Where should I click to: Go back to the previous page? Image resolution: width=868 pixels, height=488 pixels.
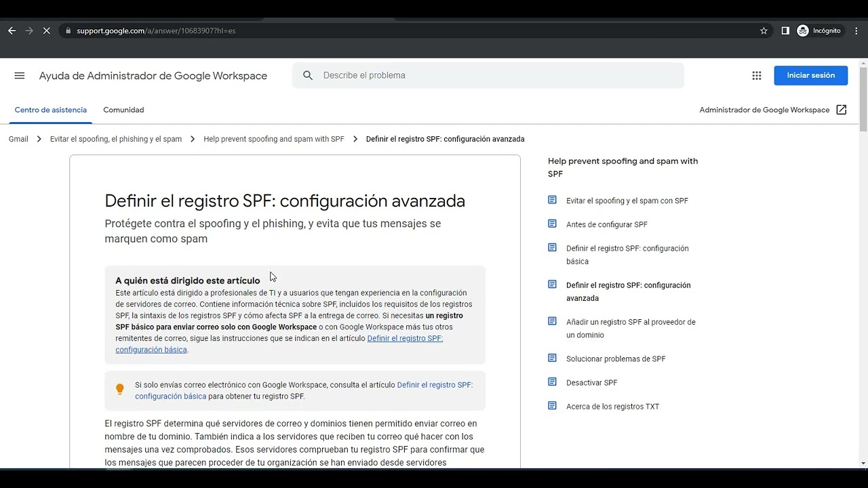click(x=12, y=30)
